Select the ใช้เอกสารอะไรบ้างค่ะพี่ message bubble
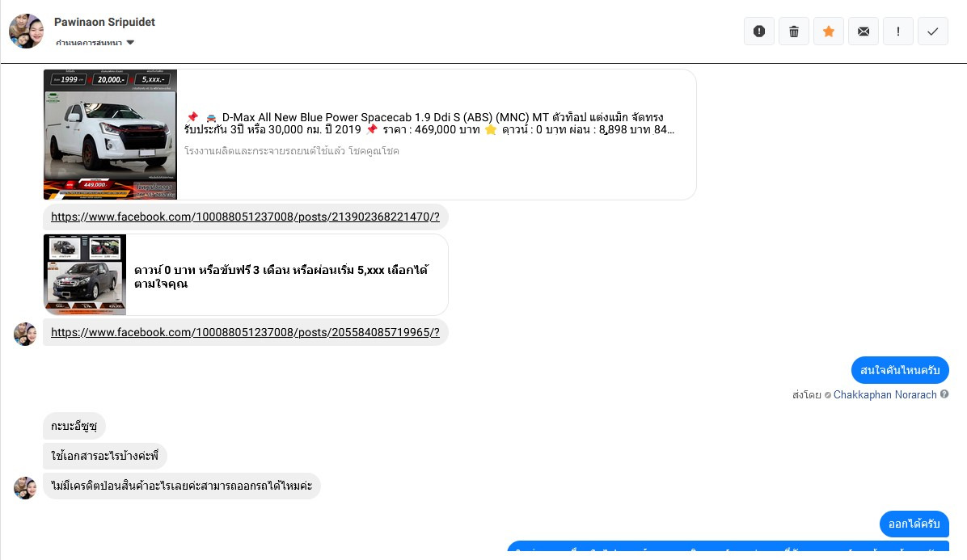This screenshot has width=967, height=560. point(105,456)
